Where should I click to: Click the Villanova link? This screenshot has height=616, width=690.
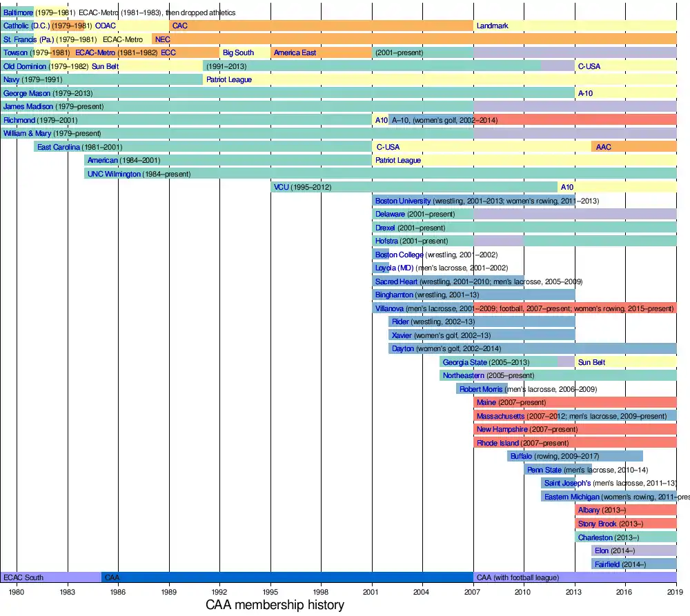[390, 308]
